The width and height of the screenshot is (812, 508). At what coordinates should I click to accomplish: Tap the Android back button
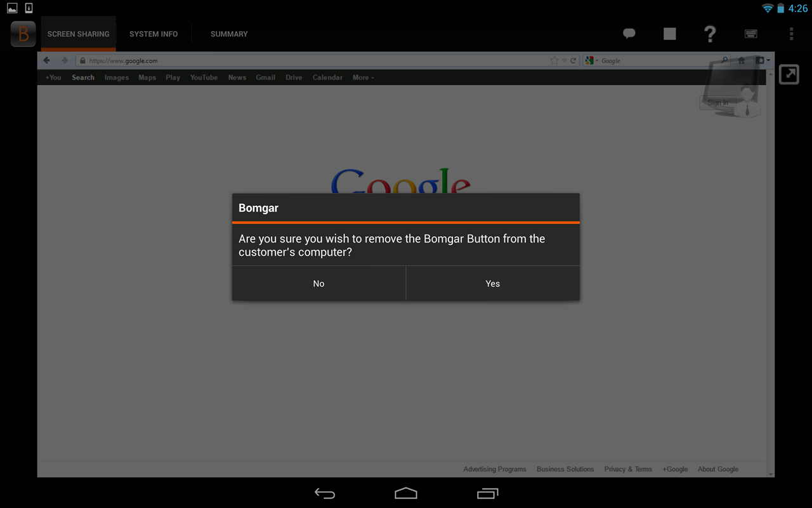tap(325, 493)
